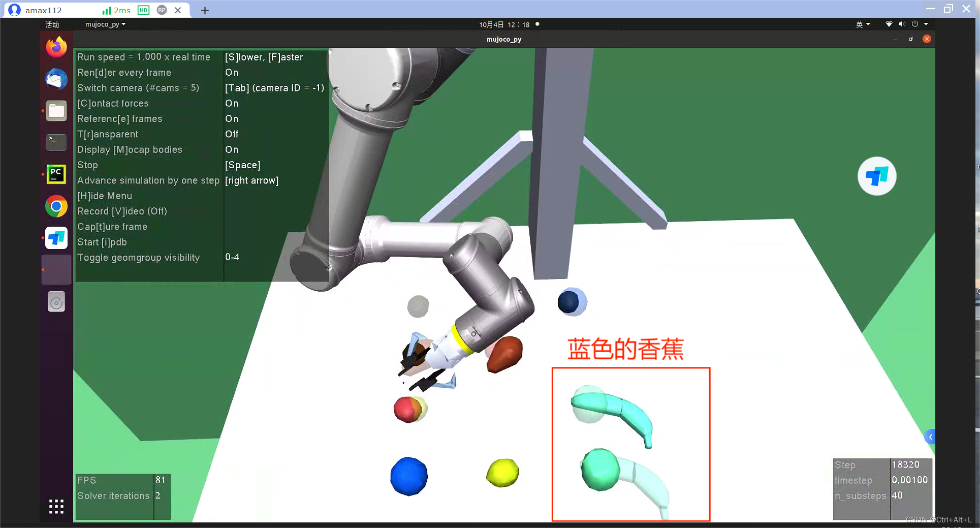Screen dimensions: 980x528
Task: Launch Google Chrome from the dock
Action: [x=56, y=206]
